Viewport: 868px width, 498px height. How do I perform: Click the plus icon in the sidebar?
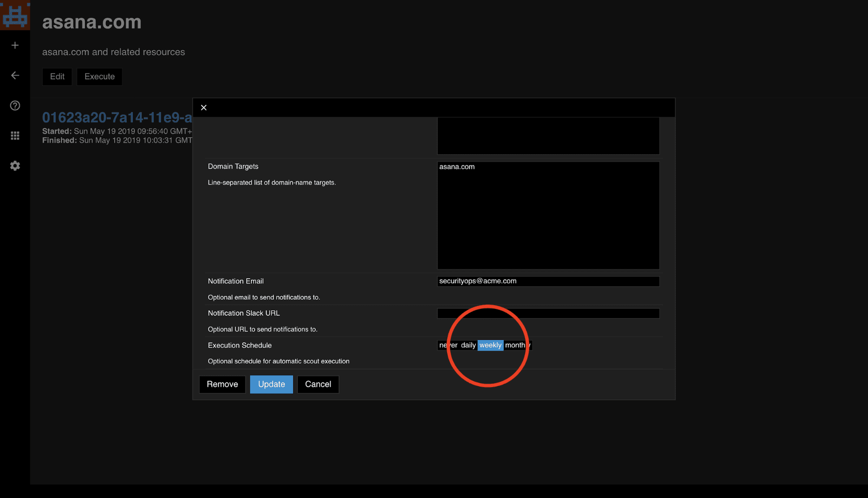(15, 45)
